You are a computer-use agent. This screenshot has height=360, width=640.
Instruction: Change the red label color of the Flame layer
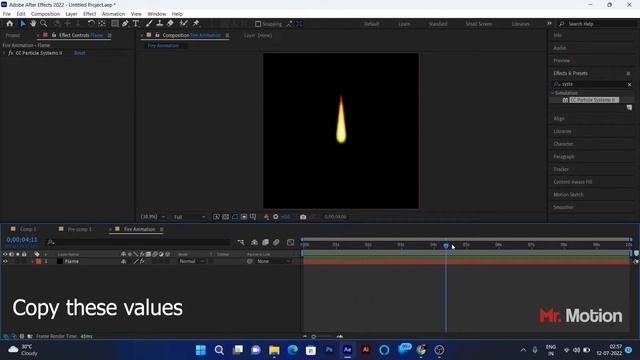(x=39, y=261)
